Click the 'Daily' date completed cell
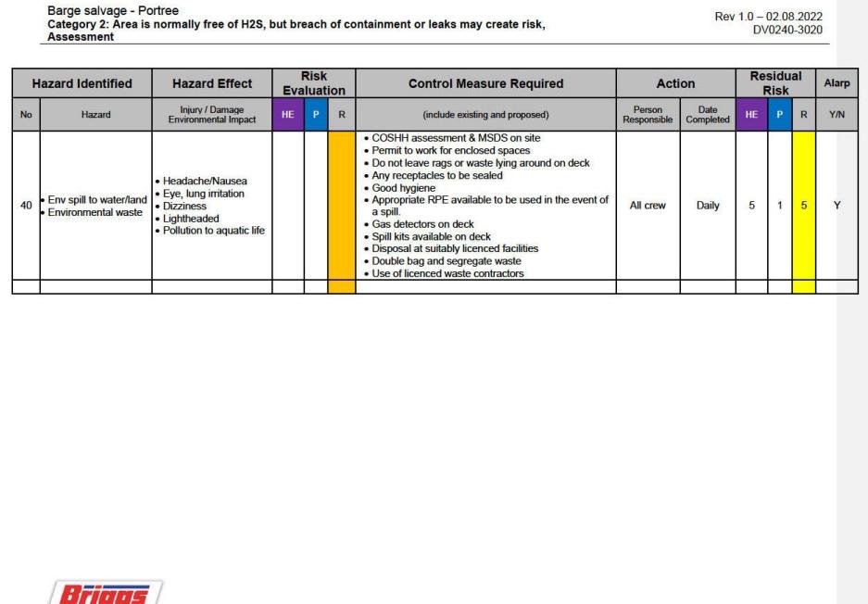This screenshot has height=604, width=868. click(x=707, y=205)
